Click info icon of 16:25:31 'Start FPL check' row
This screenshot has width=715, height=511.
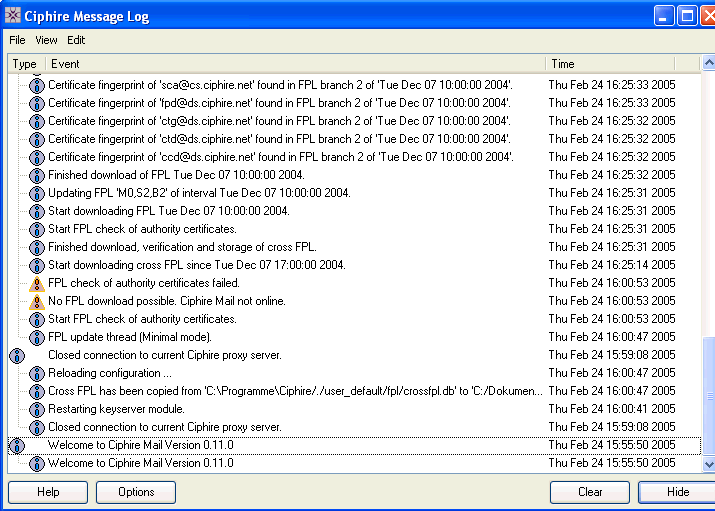pyautogui.click(x=36, y=229)
